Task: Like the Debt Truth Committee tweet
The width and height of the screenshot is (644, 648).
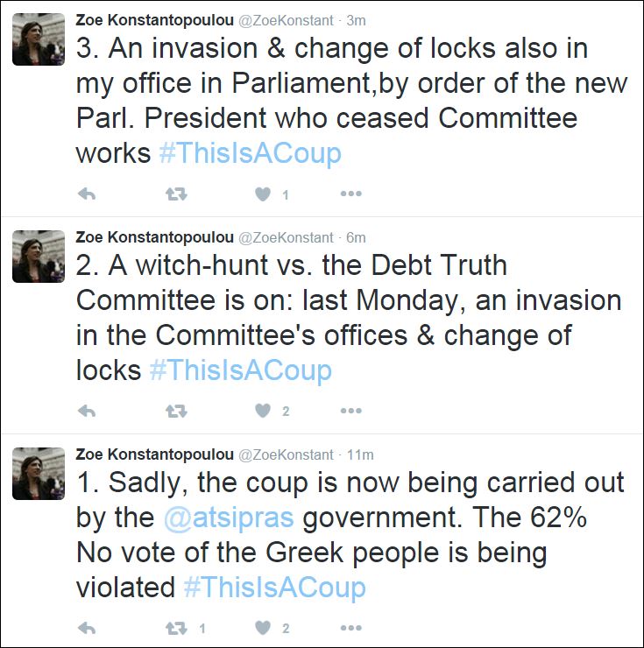Action: (263, 411)
